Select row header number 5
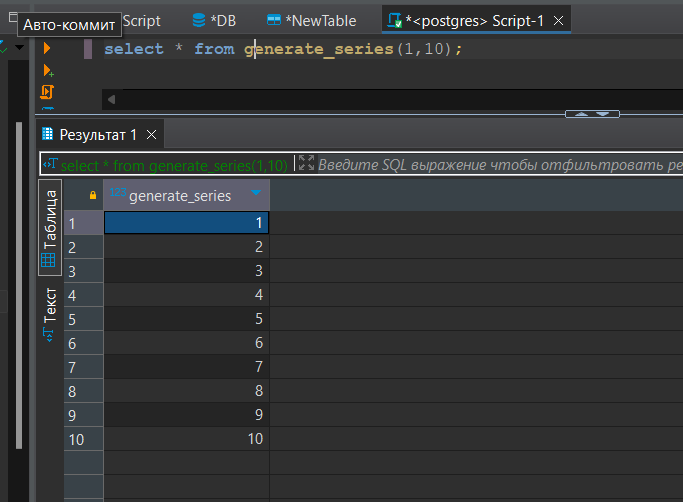 (84, 319)
